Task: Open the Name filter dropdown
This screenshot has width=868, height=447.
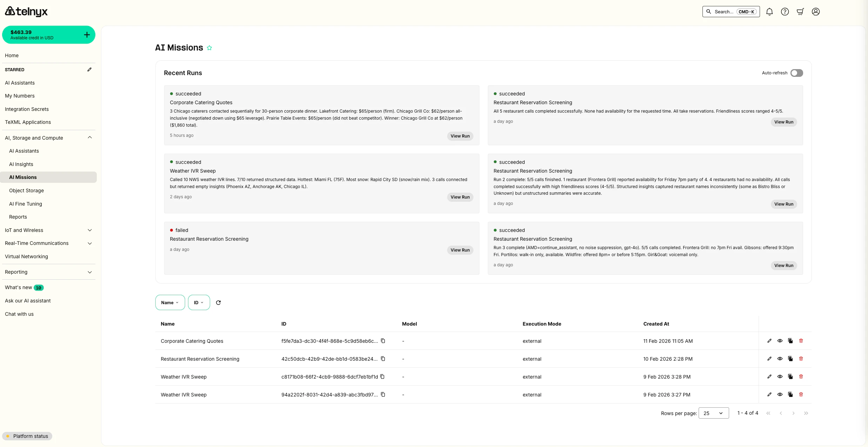Action: click(170, 302)
